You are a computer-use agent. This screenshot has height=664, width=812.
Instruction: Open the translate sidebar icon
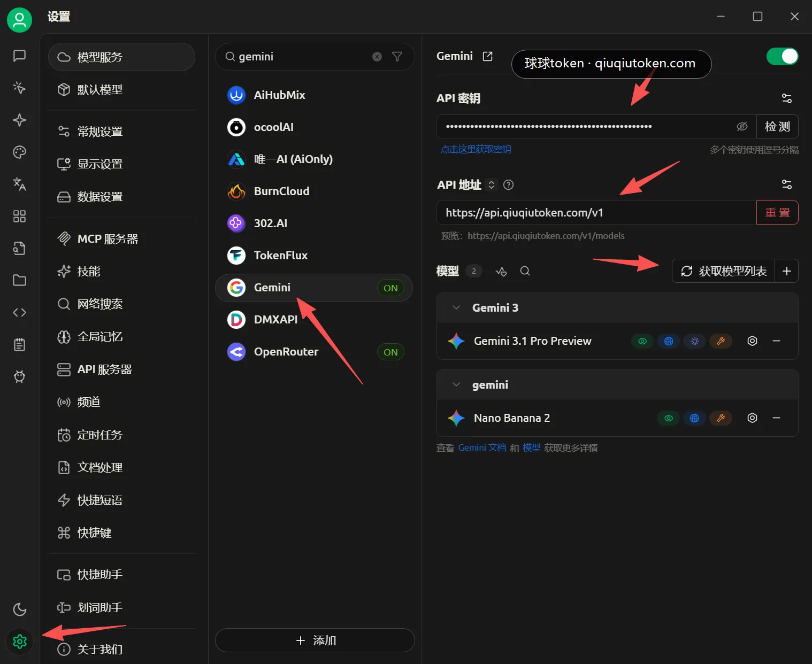tap(19, 184)
